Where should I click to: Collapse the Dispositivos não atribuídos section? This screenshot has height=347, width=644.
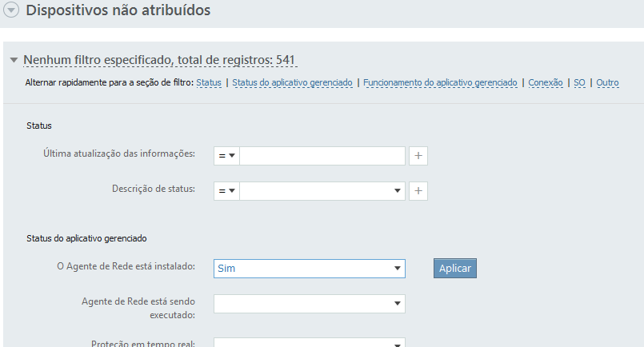[x=11, y=10]
